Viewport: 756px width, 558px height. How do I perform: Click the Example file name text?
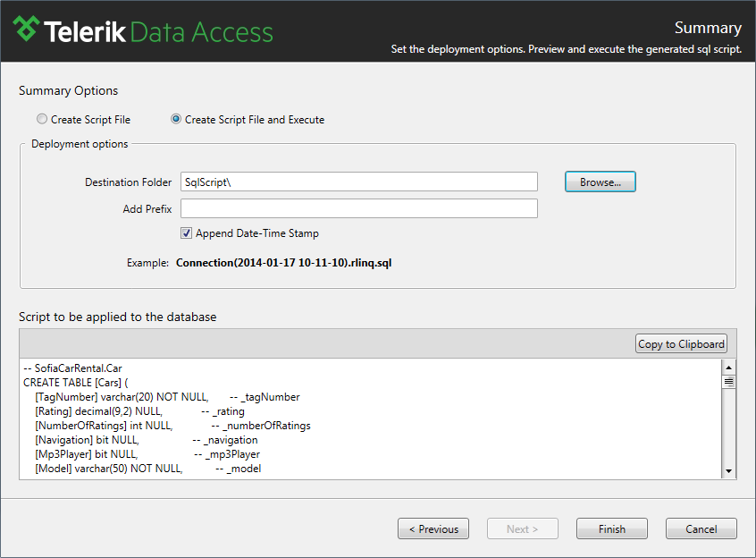[284, 263]
